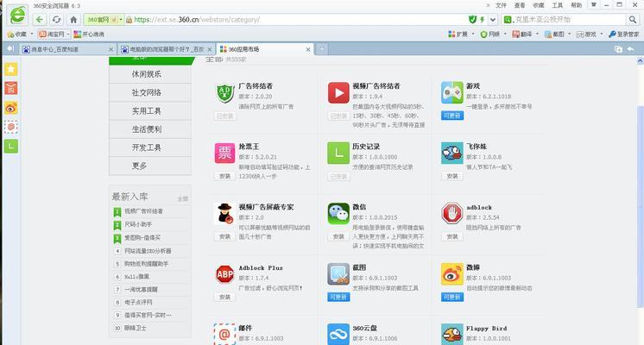Install Adblock Plus with its 安装 button
Viewport: 644px width, 345px height.
click(x=224, y=297)
